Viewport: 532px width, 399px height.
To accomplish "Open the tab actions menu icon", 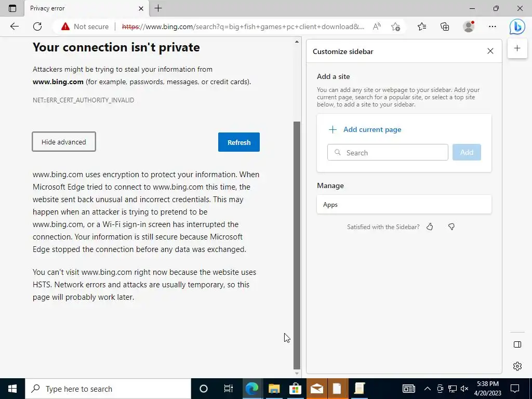I will (x=12, y=8).
